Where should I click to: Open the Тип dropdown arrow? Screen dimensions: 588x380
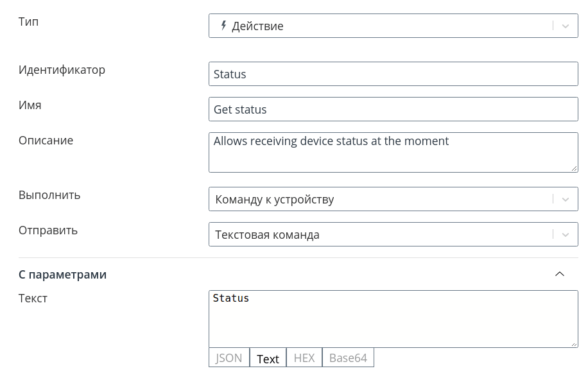[565, 26]
